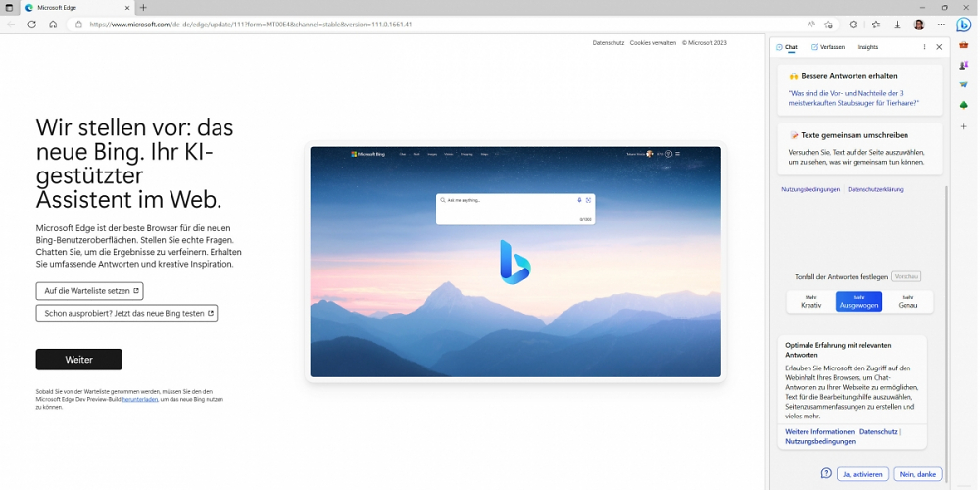Click the Staubsauger für Tierhaare suggestion
Screen dimensions: 980x490
click(x=855, y=98)
